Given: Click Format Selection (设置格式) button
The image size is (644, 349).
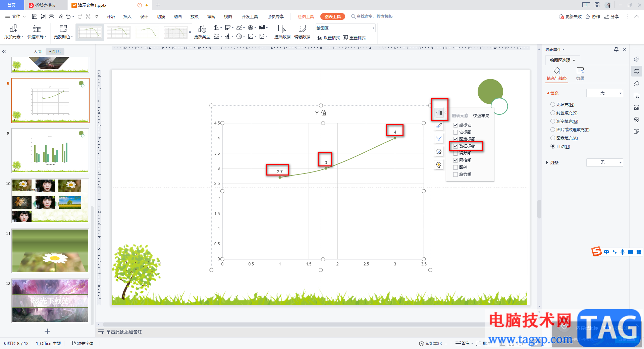Looking at the screenshot, I should click(x=328, y=38).
